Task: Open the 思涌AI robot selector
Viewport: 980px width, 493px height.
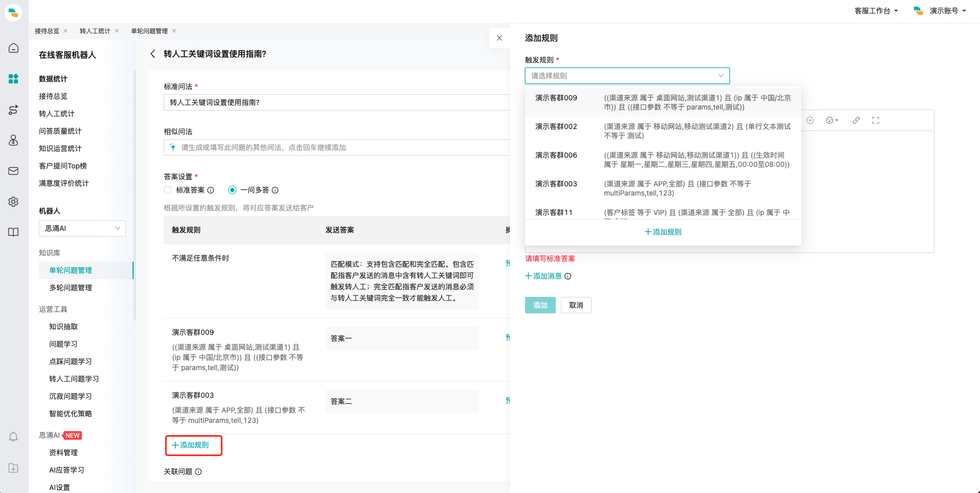Action: [82, 228]
